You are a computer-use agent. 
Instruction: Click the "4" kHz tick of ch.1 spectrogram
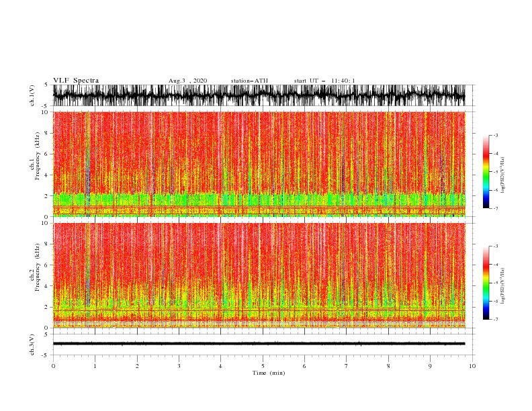point(47,175)
